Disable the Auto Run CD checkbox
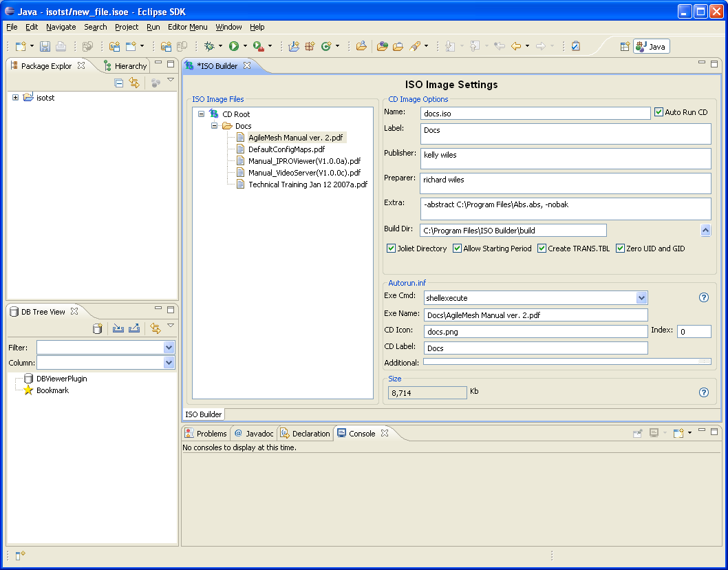This screenshot has width=728, height=570. coord(659,112)
